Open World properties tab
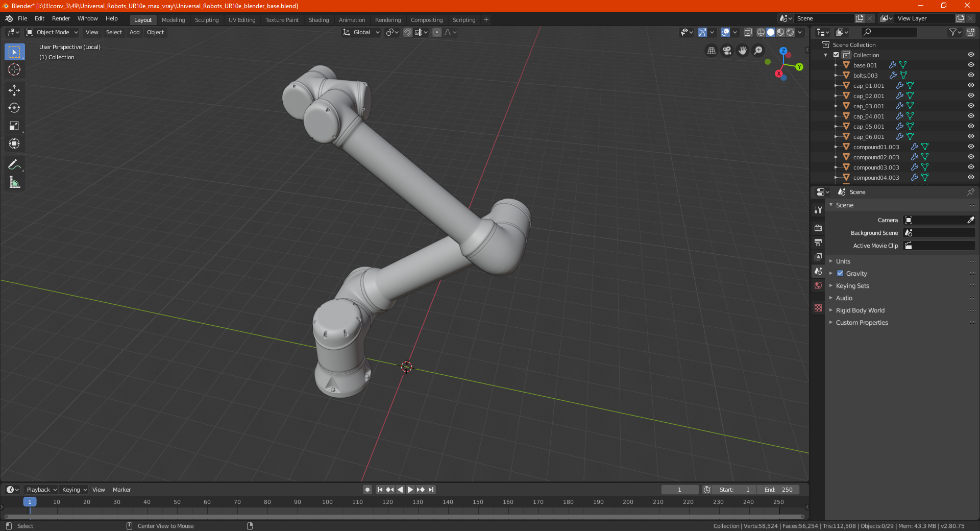Image resolution: width=980 pixels, height=531 pixels. 818,285
